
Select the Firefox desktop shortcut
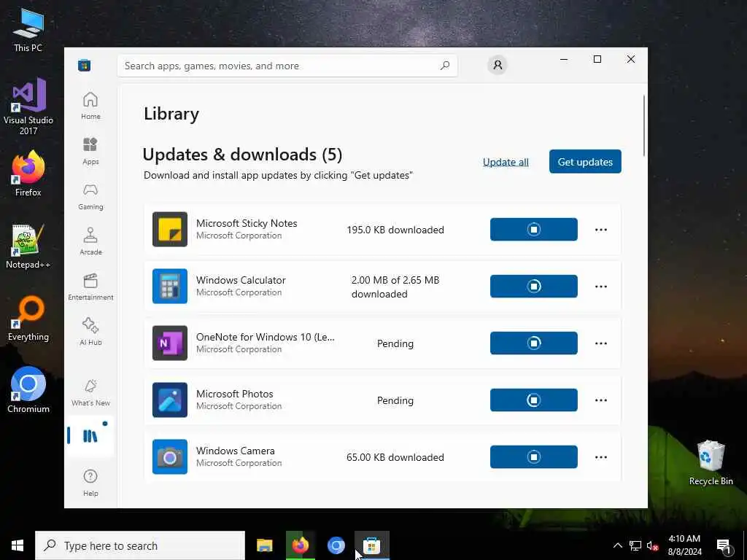pyautogui.click(x=28, y=174)
